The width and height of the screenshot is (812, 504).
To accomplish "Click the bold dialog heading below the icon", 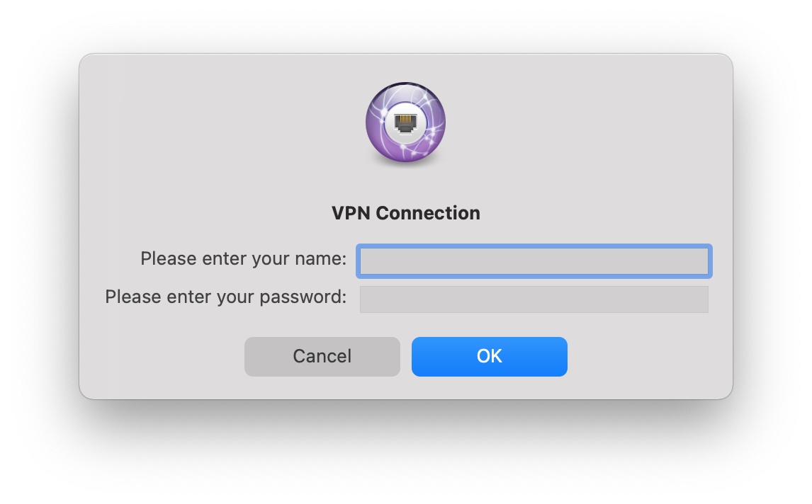I will pos(406,212).
